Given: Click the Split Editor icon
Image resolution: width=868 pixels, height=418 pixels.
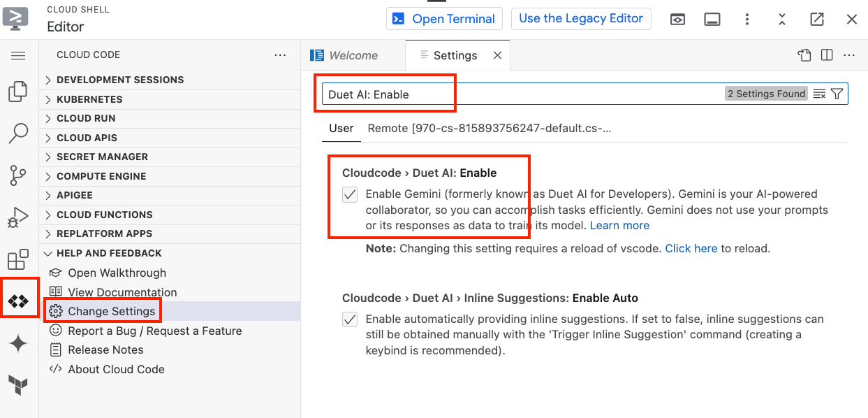Looking at the screenshot, I should pos(827,55).
